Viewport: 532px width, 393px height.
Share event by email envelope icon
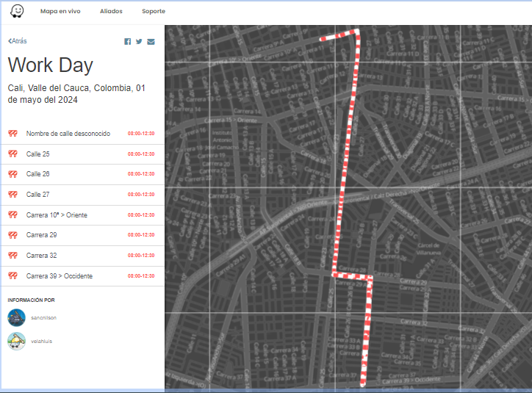pyautogui.click(x=151, y=42)
